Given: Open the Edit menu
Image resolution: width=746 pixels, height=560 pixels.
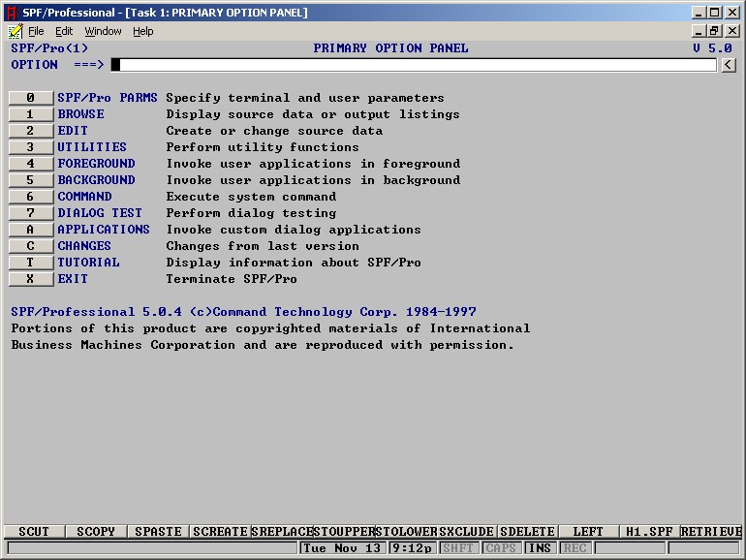Looking at the screenshot, I should pyautogui.click(x=64, y=31).
